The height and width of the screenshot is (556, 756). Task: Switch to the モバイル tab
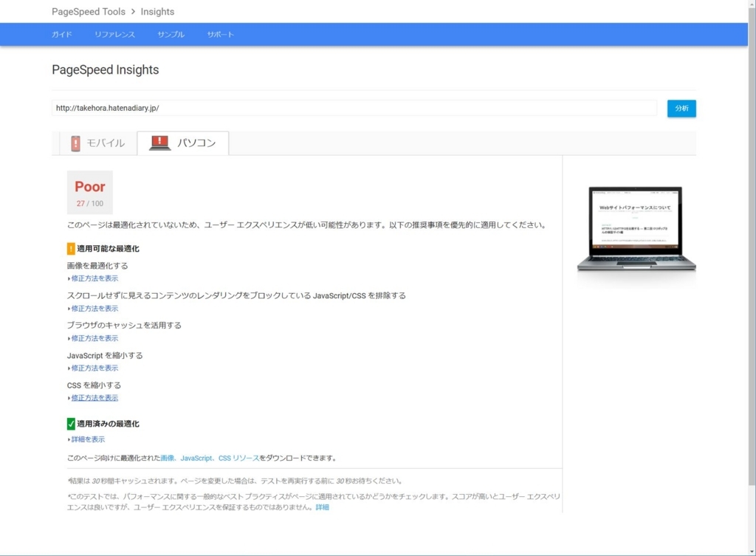point(98,143)
